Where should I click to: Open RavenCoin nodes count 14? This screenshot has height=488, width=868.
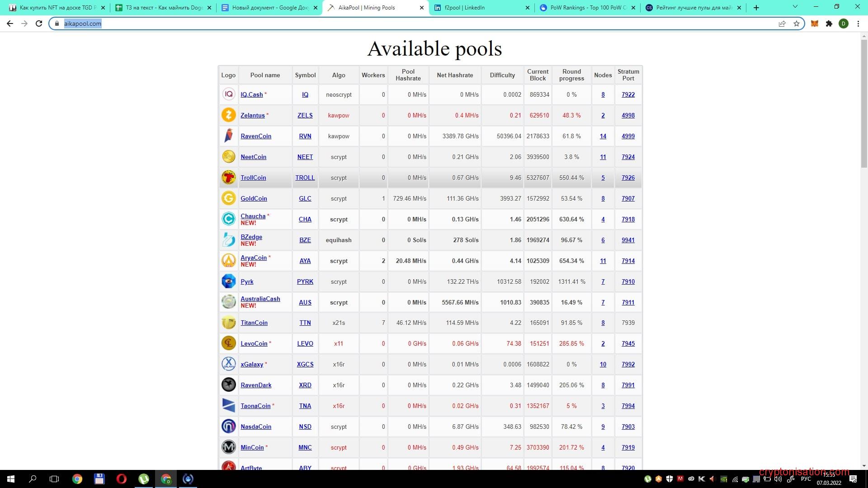603,136
